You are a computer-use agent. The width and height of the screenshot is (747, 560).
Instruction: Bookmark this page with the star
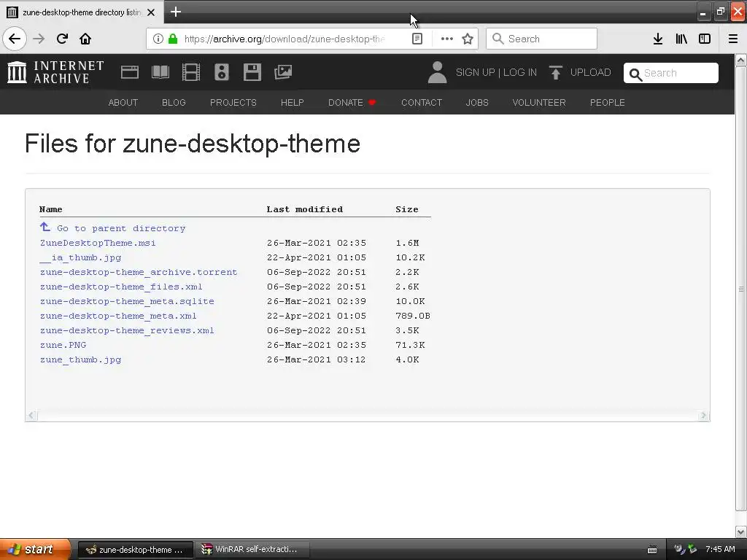468,39
